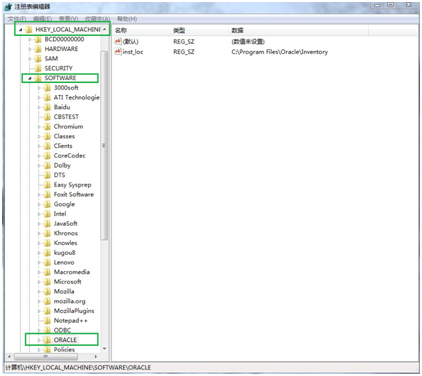
Task: Close the Registry Editor window
Action: [409, 5]
